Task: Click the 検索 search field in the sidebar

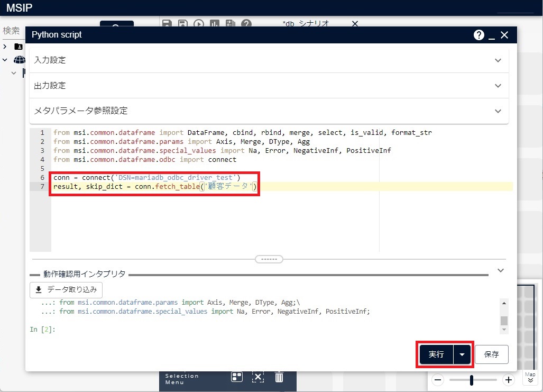Action: pyautogui.click(x=12, y=31)
